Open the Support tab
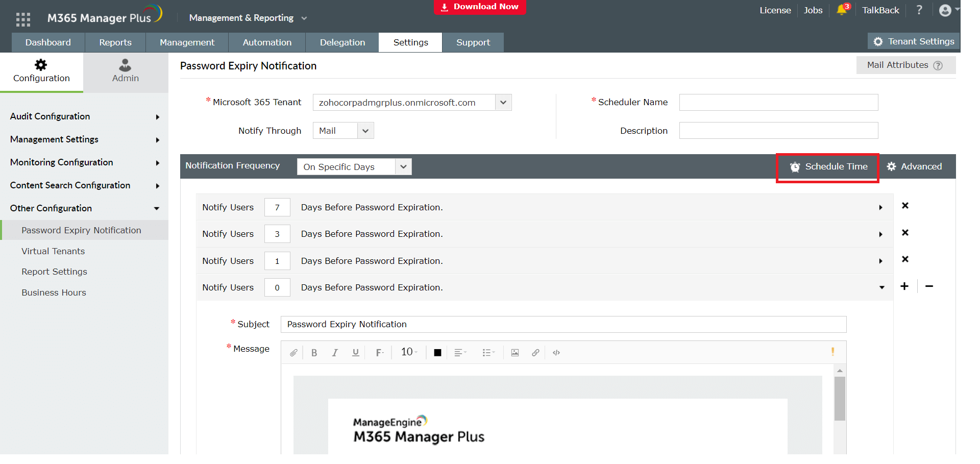 [473, 42]
